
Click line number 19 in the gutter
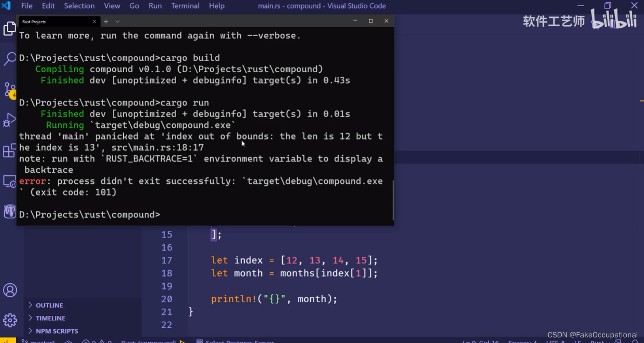pyautogui.click(x=167, y=286)
